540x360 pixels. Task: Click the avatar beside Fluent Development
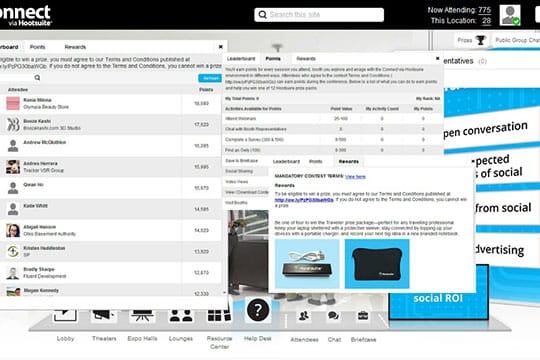pos(13,272)
